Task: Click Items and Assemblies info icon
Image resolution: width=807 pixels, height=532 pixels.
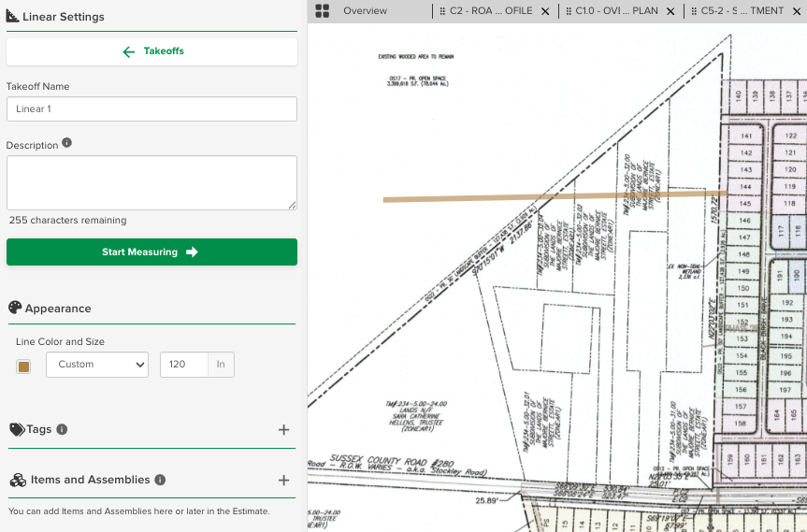Action: pyautogui.click(x=160, y=480)
